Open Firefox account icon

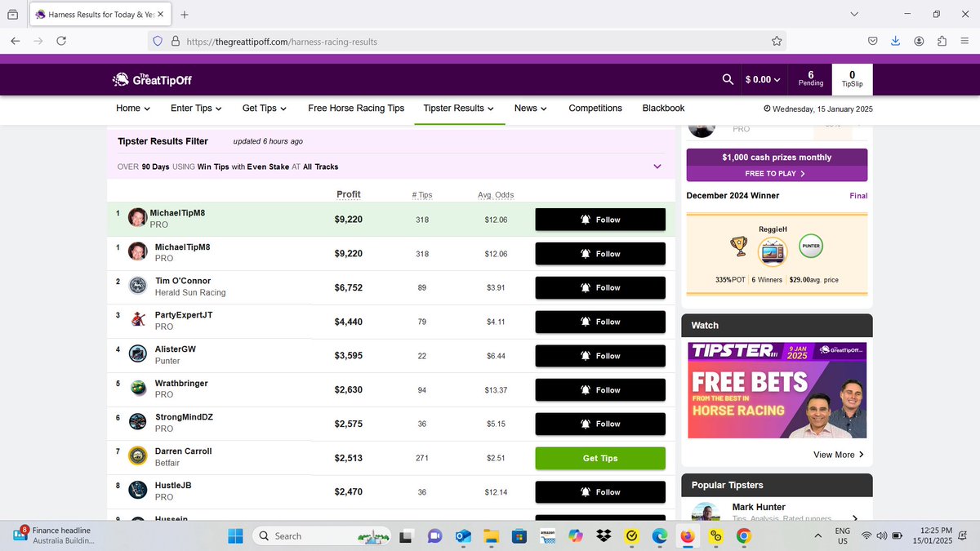click(919, 41)
